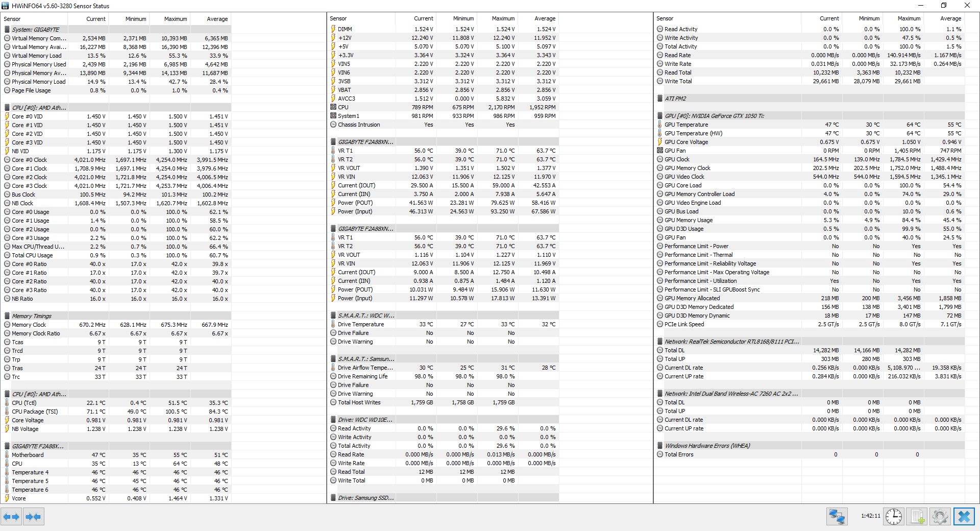Click the Current column header in right panel
Image resolution: width=980 pixels, height=531 pixels.
point(822,18)
